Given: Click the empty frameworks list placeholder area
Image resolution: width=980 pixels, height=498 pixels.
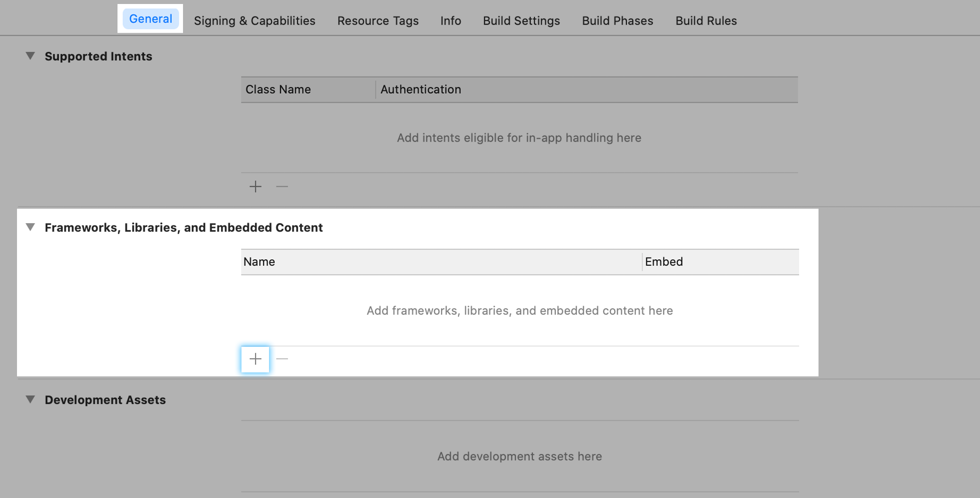Looking at the screenshot, I should coord(519,310).
